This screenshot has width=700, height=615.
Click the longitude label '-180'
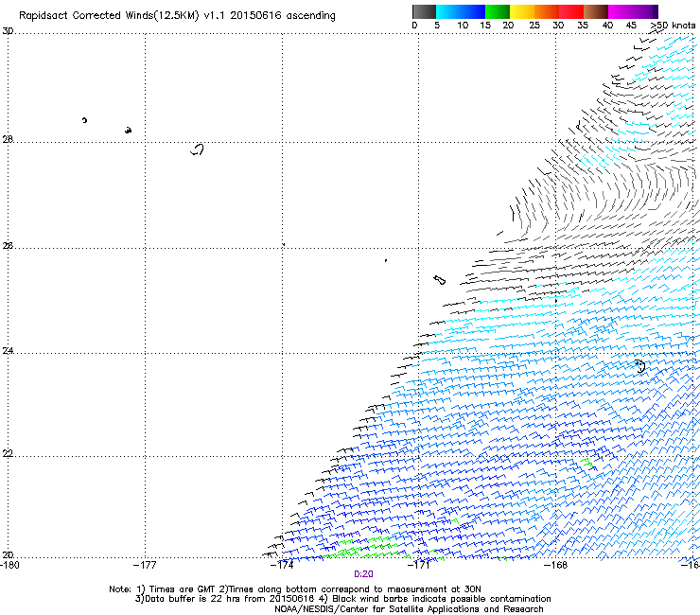9,565
